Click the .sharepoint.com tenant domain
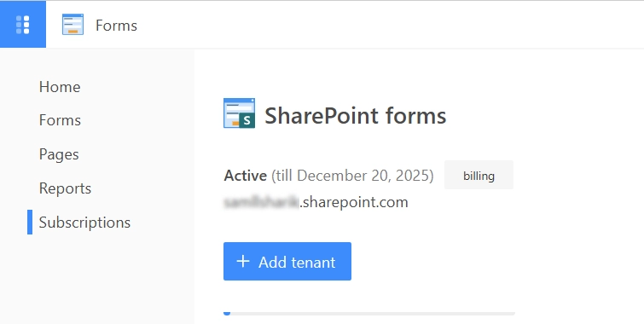The image size is (644, 324). click(354, 202)
